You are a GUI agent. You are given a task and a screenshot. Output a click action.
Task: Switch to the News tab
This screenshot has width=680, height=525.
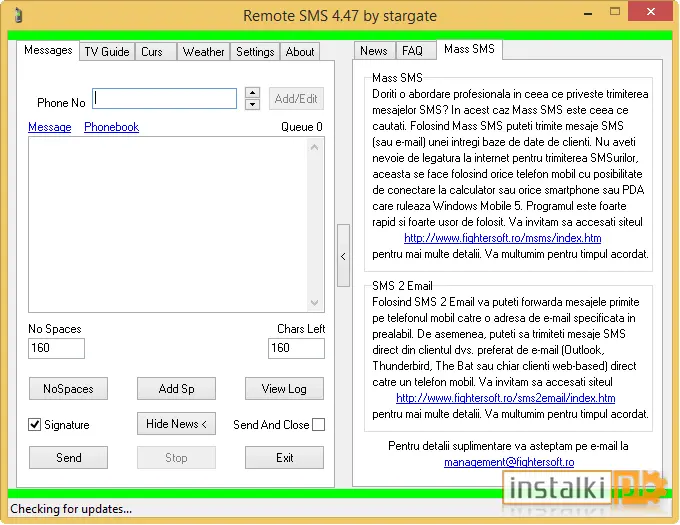tap(374, 51)
